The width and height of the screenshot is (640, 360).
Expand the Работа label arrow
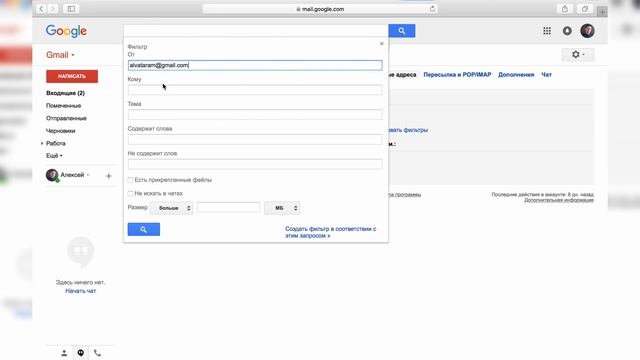pos(42,144)
